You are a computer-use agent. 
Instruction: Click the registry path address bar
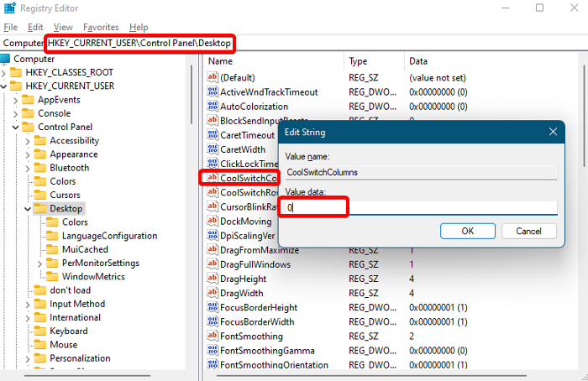294,43
